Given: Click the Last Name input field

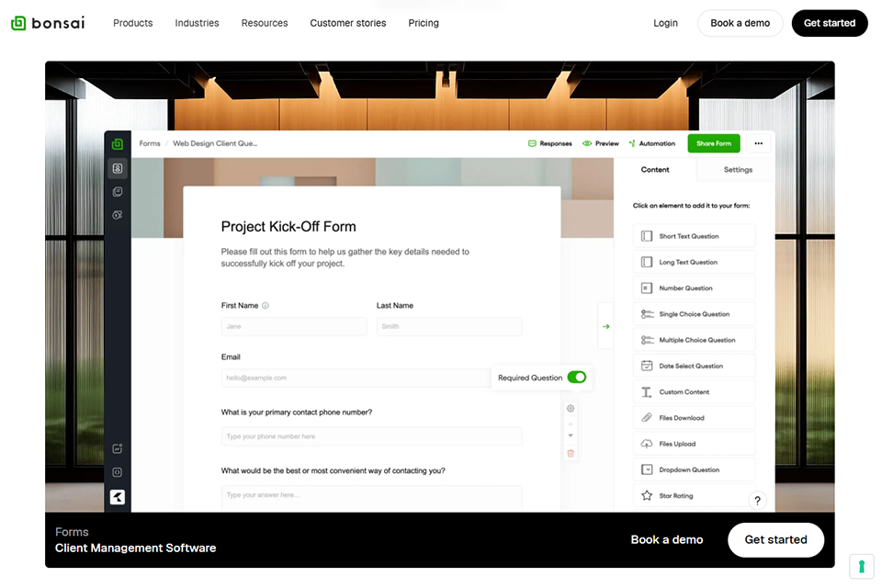Looking at the screenshot, I should coord(449,326).
